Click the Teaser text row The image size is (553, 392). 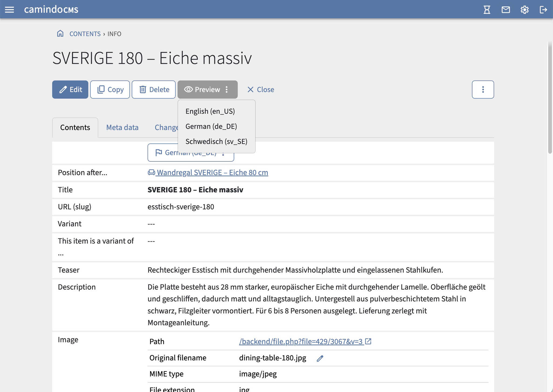[x=273, y=270]
